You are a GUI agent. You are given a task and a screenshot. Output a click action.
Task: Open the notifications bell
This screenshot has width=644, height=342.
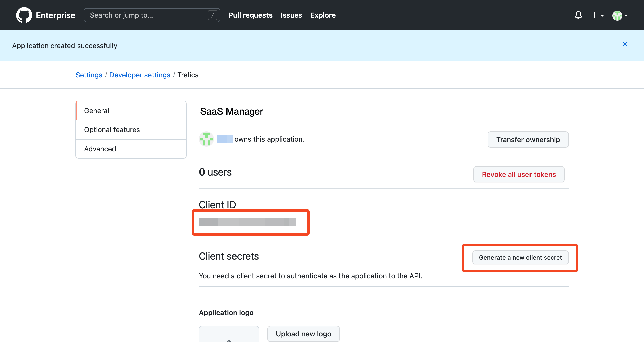coord(578,15)
